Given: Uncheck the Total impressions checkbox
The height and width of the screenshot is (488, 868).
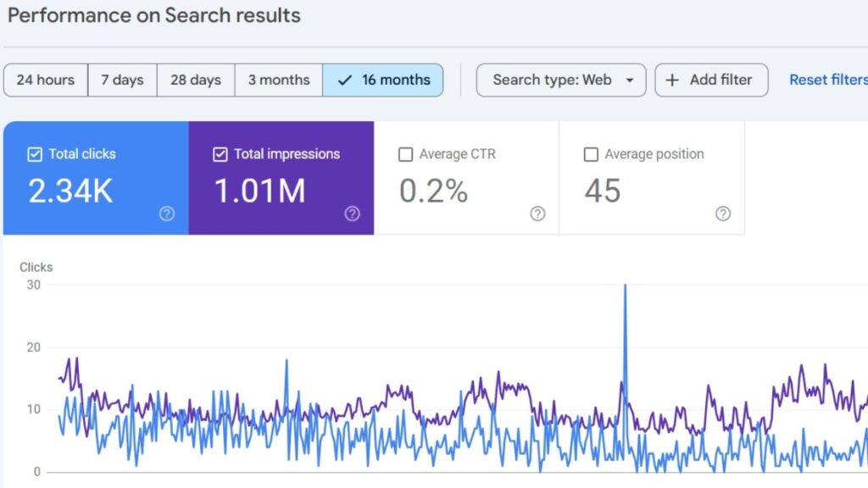Looking at the screenshot, I should click(220, 154).
